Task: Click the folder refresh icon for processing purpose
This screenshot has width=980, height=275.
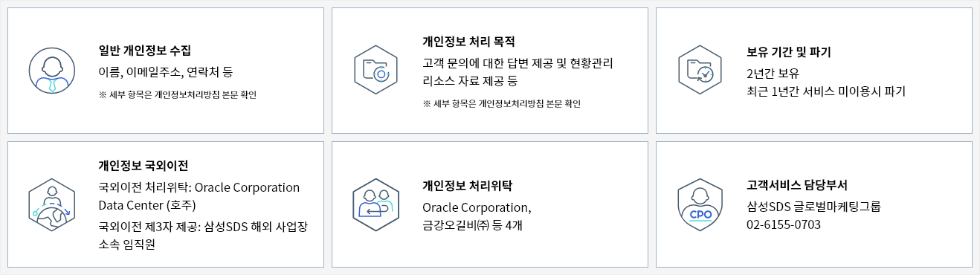Action: [376, 71]
